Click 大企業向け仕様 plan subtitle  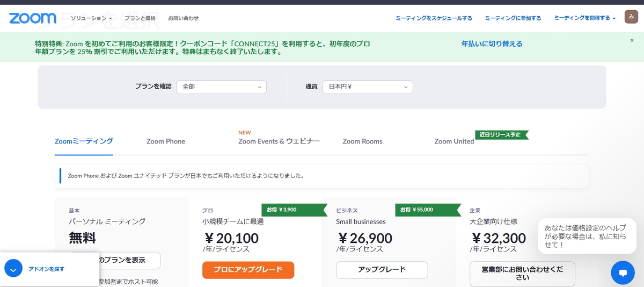coord(493,221)
